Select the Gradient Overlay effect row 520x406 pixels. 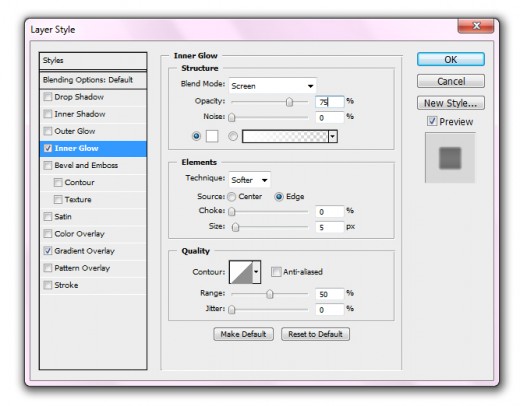(93, 251)
